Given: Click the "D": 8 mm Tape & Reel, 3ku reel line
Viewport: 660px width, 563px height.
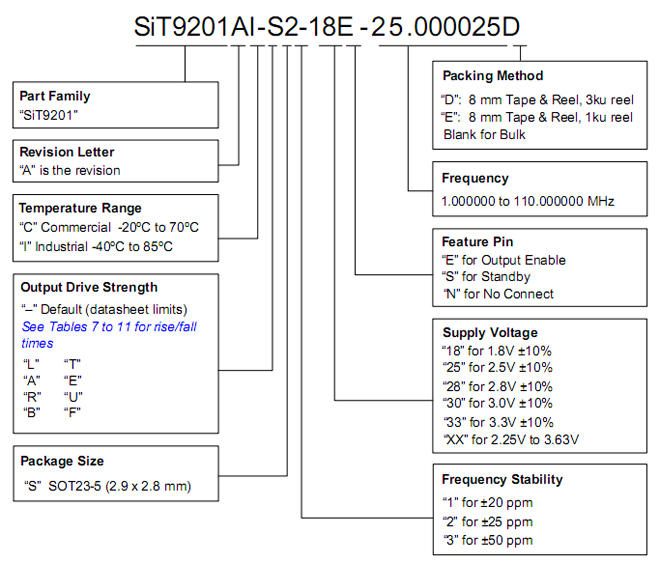Looking at the screenshot, I should 538,100.
